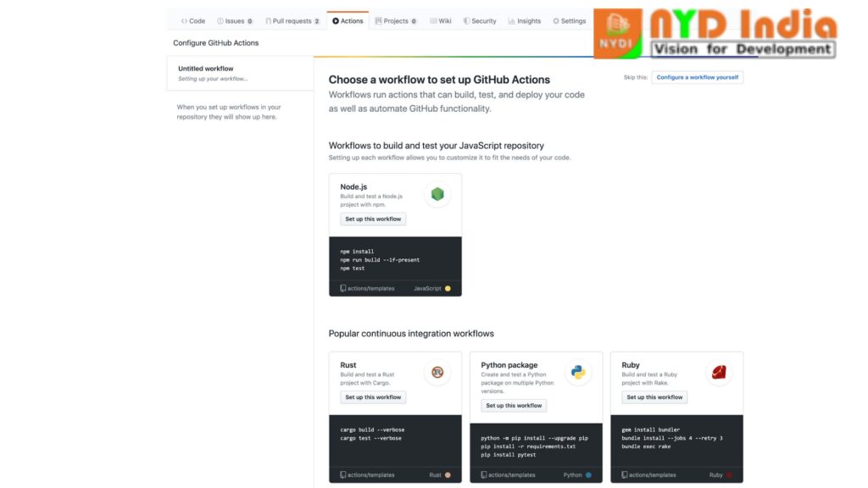Click the Code tab brackets icon
The height and width of the screenshot is (488, 868).
click(184, 21)
